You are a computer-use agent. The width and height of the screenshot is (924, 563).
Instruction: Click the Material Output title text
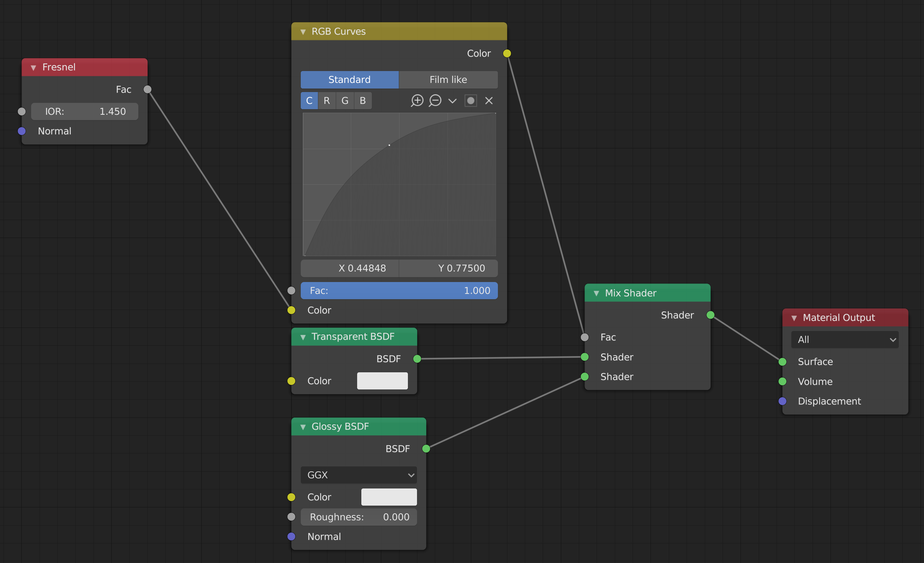click(x=839, y=318)
